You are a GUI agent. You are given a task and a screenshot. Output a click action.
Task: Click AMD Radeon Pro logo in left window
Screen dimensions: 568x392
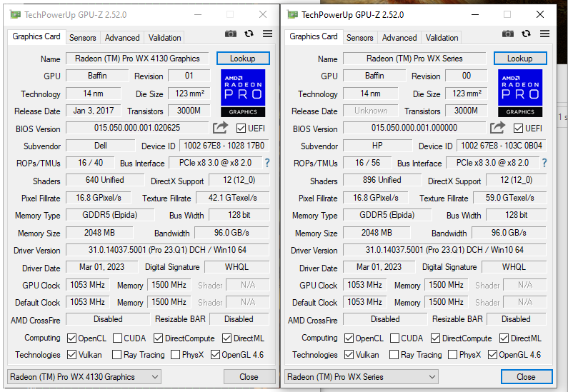243,93
